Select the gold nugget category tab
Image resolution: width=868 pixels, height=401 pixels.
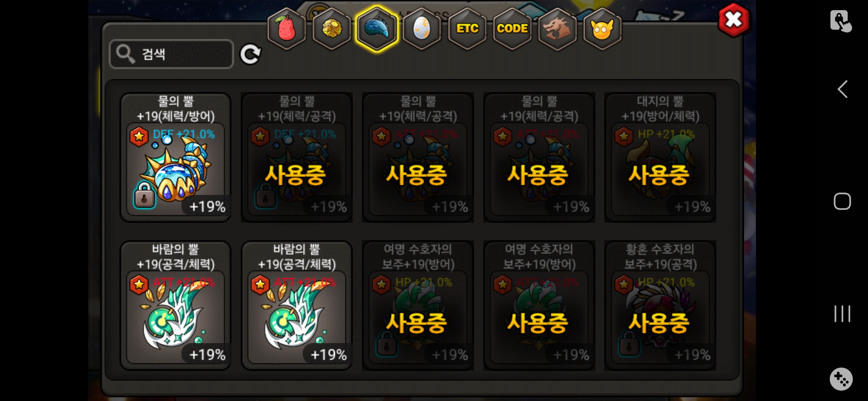pyautogui.click(x=331, y=29)
